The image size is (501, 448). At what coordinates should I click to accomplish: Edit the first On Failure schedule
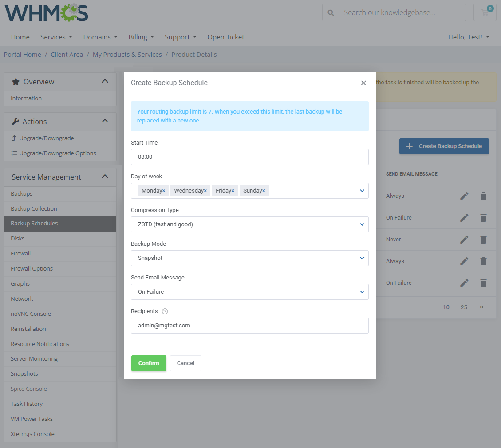(x=464, y=218)
